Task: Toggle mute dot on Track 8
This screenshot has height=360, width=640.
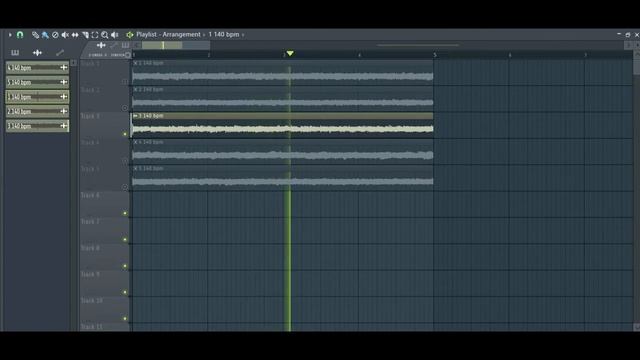Action: coord(125,266)
